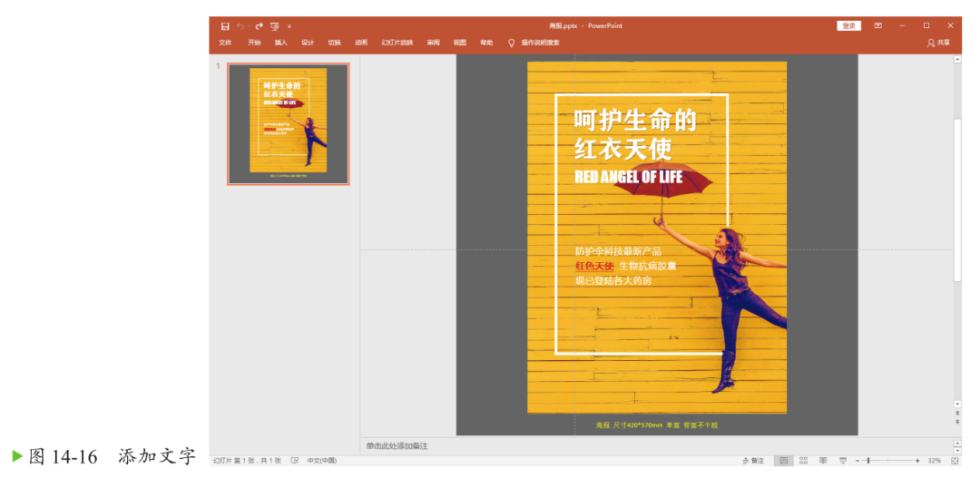Open the 幻灯片放映 ribbon tab

pos(397,43)
